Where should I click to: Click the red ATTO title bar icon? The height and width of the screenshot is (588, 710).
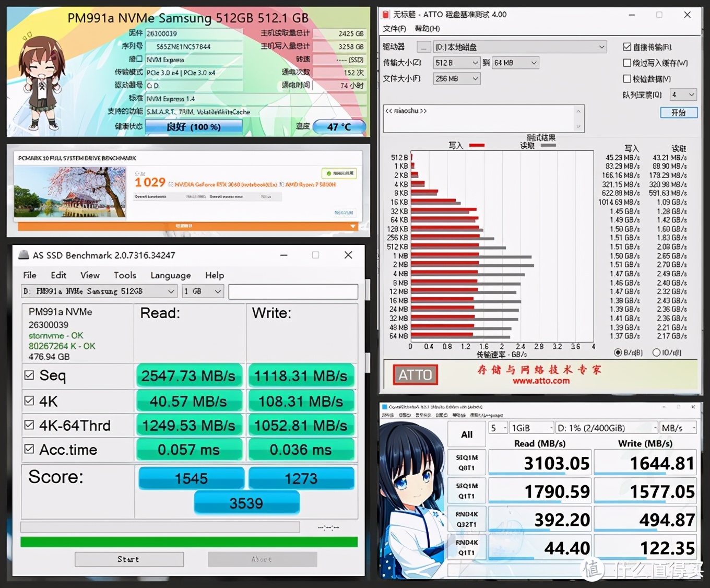coord(386,15)
